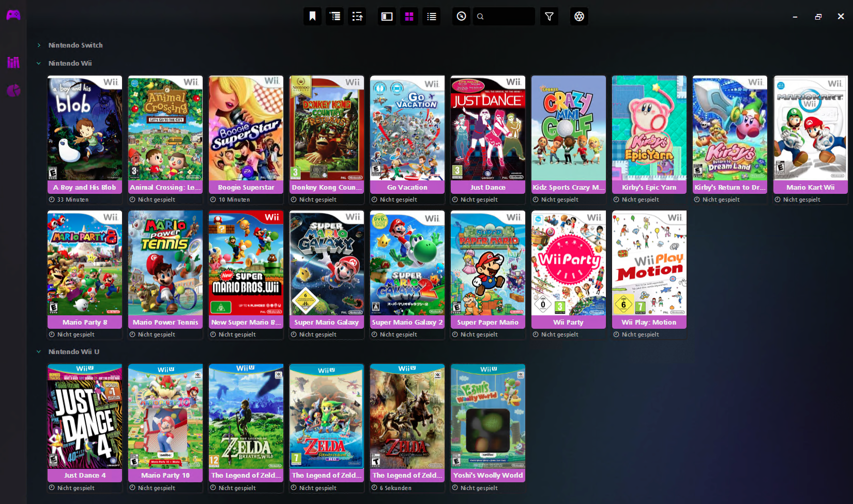853x504 pixels.
Task: Click the Super Paper Mario title label
Action: [488, 322]
